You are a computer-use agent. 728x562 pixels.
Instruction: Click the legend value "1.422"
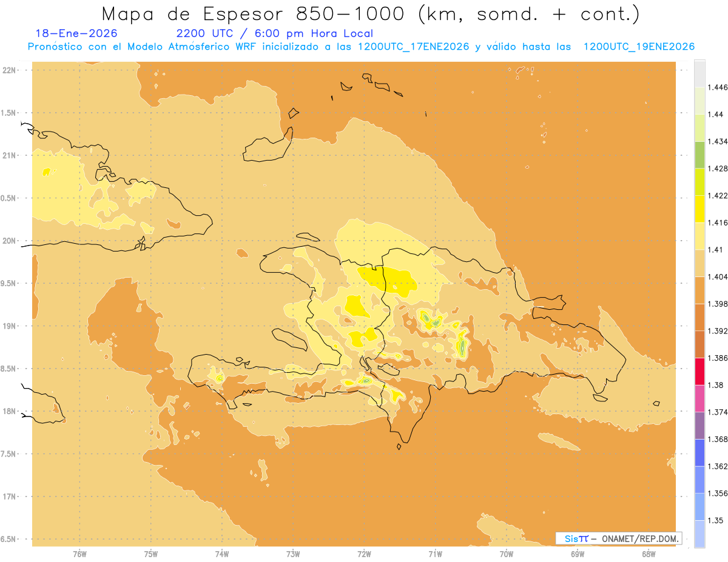[x=718, y=195]
